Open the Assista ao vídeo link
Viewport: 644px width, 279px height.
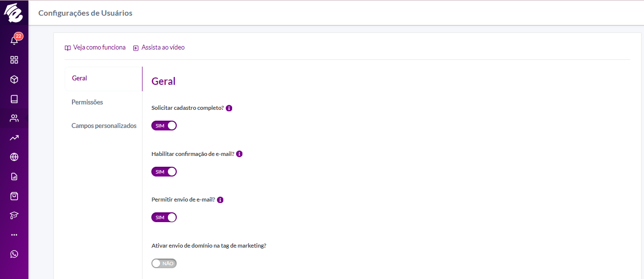click(159, 48)
